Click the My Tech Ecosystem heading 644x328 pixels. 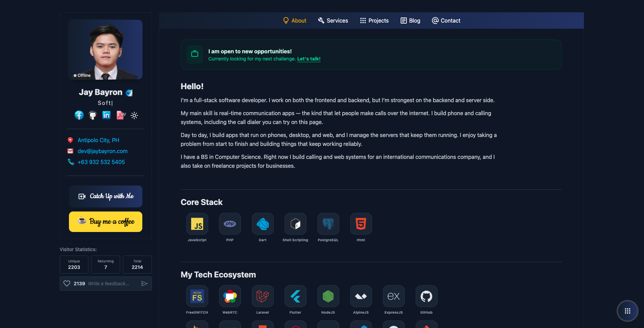(x=218, y=275)
